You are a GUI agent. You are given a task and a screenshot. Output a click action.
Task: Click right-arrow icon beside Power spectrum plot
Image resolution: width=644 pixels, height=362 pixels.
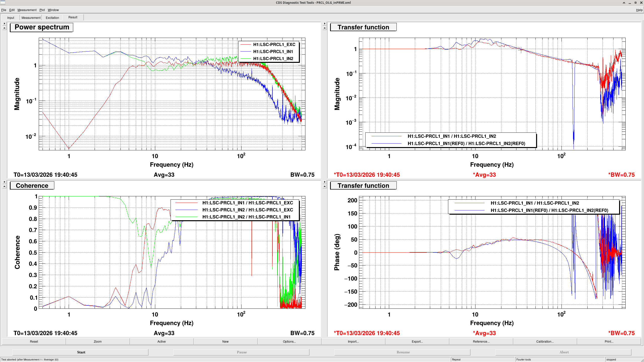coord(4,23)
